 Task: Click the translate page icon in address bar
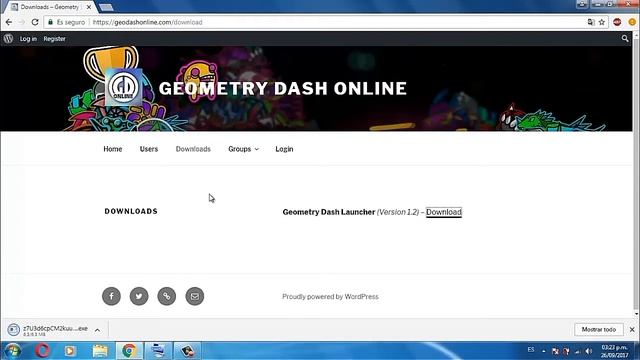point(591,22)
